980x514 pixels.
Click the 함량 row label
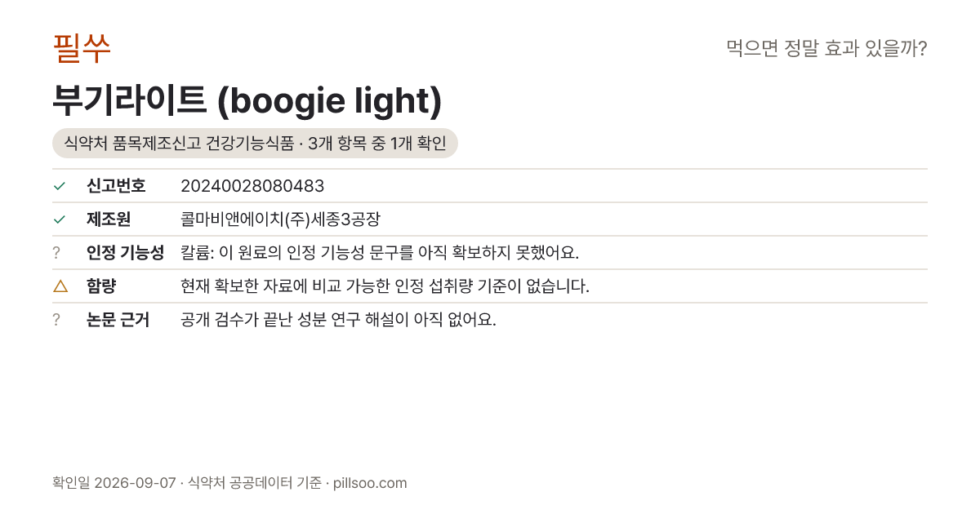tap(101, 286)
